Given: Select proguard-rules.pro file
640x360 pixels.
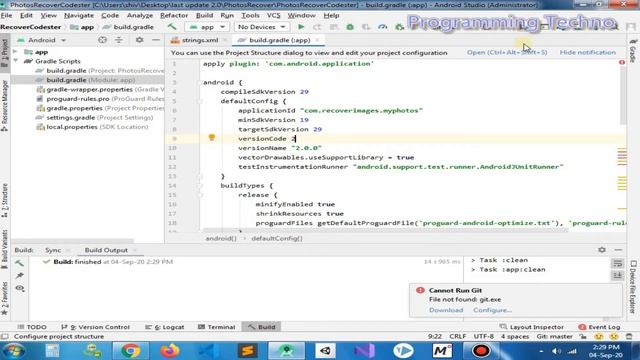Looking at the screenshot, I should (x=100, y=99).
